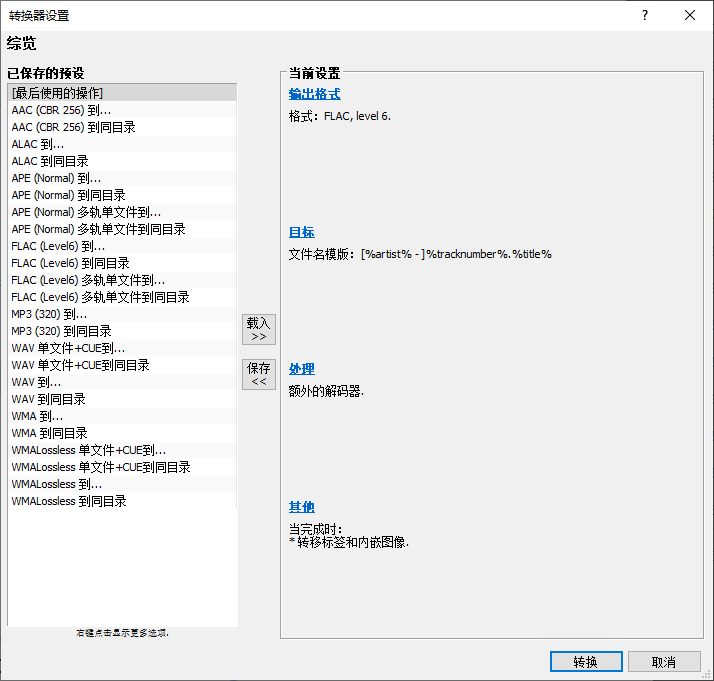Select preset WMA 到...
This screenshot has height=681, width=714.
click(122, 416)
